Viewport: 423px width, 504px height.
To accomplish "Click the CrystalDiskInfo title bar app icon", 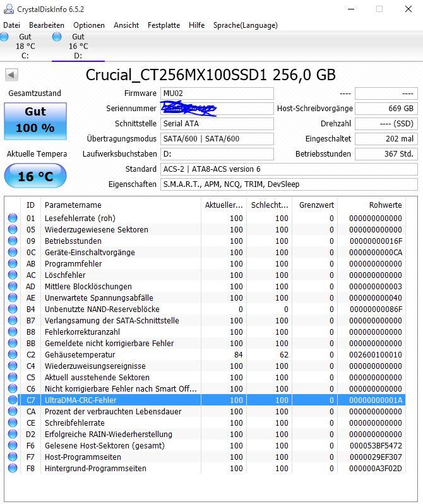I will pyautogui.click(x=8, y=9).
